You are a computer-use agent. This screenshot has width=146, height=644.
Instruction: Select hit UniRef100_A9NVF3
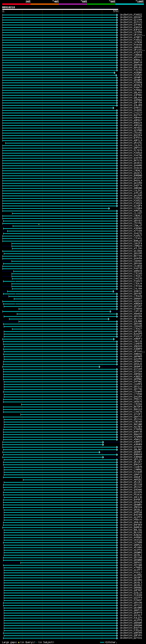pos(131,339)
